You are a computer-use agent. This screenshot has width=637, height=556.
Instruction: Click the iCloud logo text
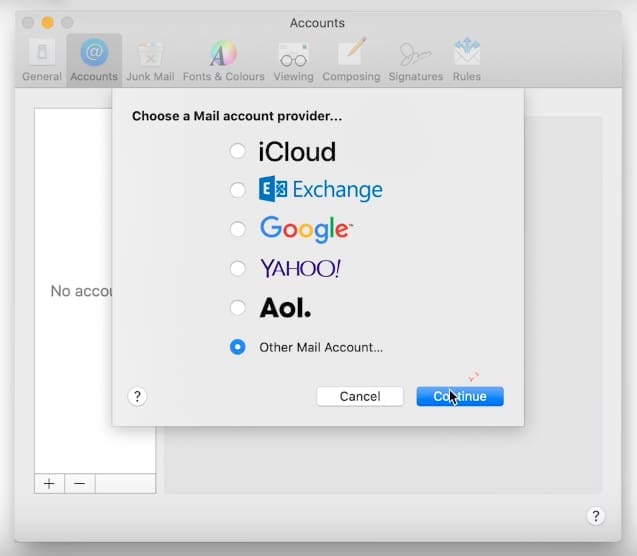click(x=297, y=151)
